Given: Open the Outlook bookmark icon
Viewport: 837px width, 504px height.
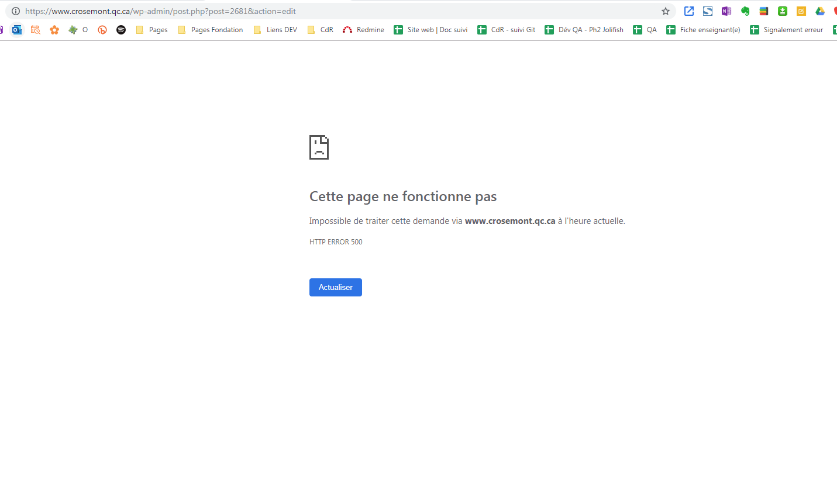Looking at the screenshot, I should (x=17, y=30).
